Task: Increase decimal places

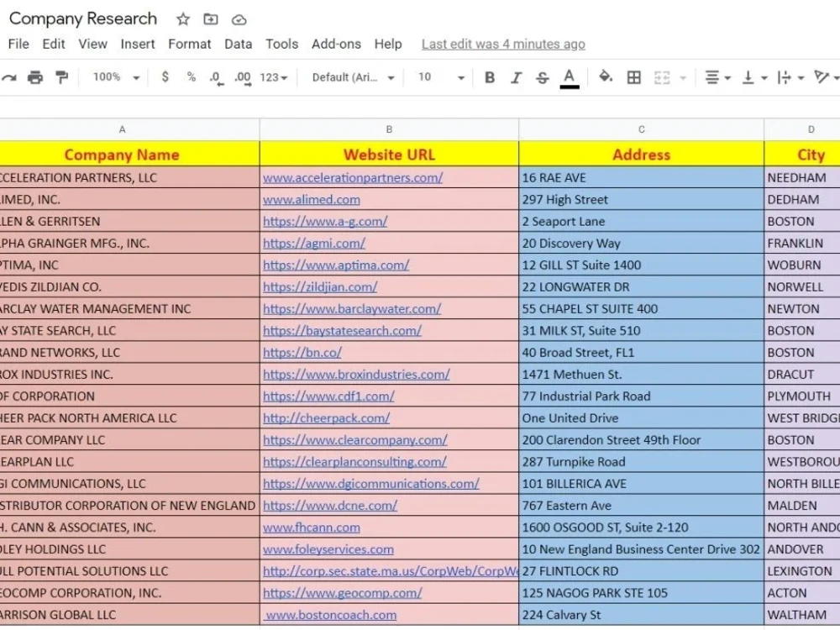Action: pyautogui.click(x=243, y=78)
